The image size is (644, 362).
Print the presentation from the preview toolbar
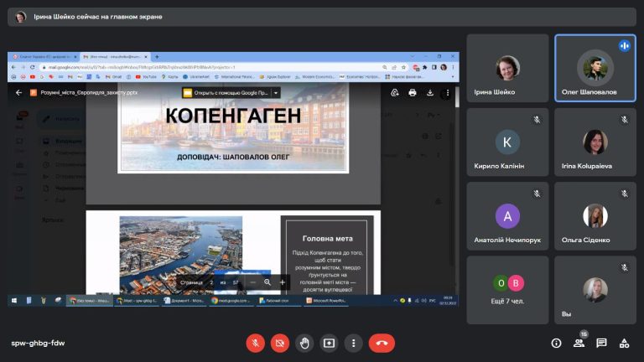tap(413, 93)
